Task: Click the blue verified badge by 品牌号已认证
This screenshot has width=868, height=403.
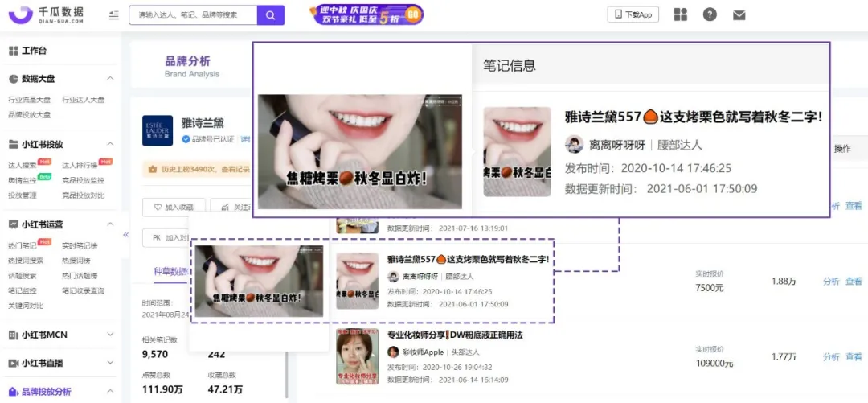Action: click(186, 139)
